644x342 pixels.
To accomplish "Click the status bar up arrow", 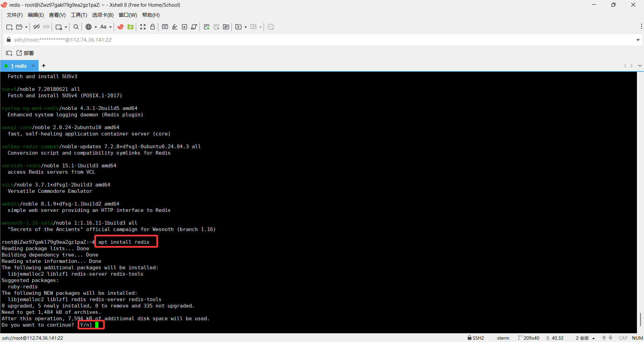I will pyautogui.click(x=604, y=338).
